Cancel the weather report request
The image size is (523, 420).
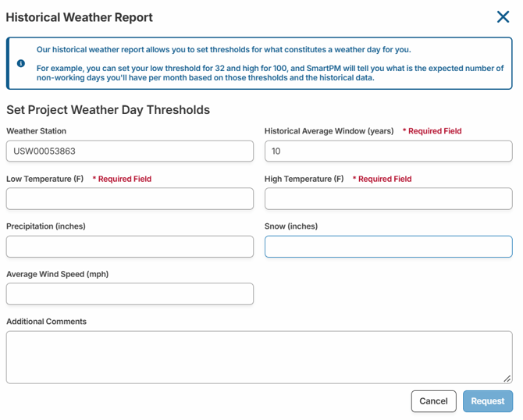(433, 401)
